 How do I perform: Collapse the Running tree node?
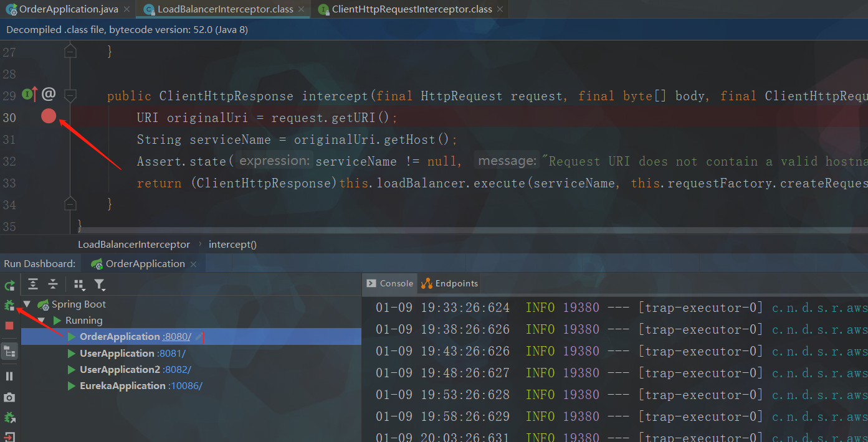(x=41, y=321)
